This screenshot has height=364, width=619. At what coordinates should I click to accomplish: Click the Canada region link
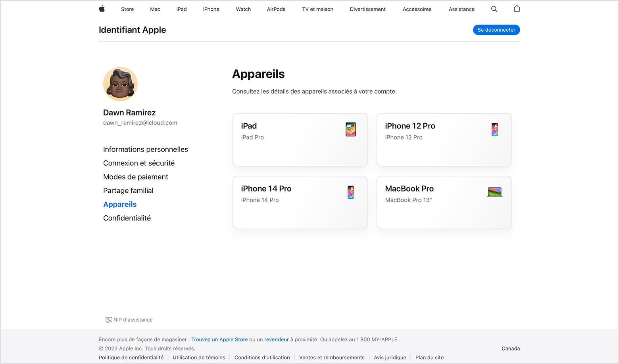[511, 349]
